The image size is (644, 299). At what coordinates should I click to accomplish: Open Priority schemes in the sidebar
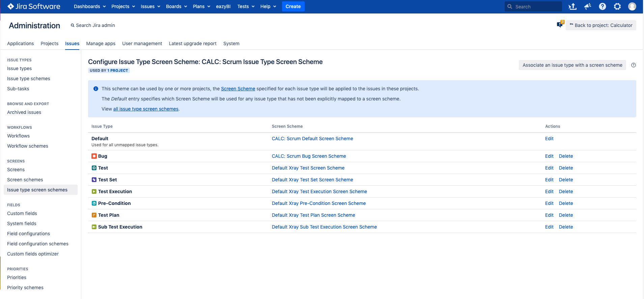(25, 288)
